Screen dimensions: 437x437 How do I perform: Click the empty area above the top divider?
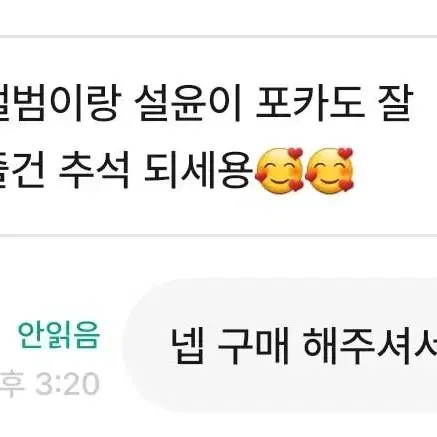[218, 17]
